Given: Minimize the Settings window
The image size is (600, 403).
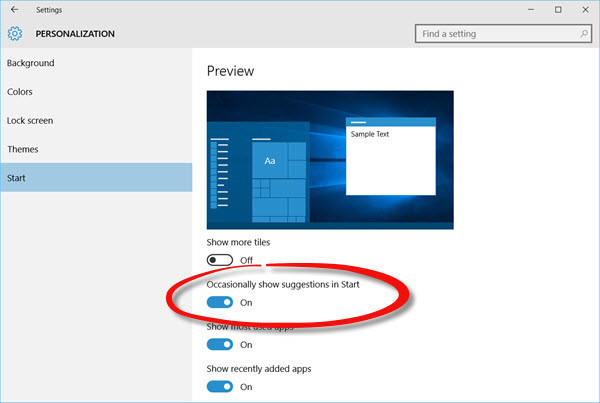Looking at the screenshot, I should point(531,10).
